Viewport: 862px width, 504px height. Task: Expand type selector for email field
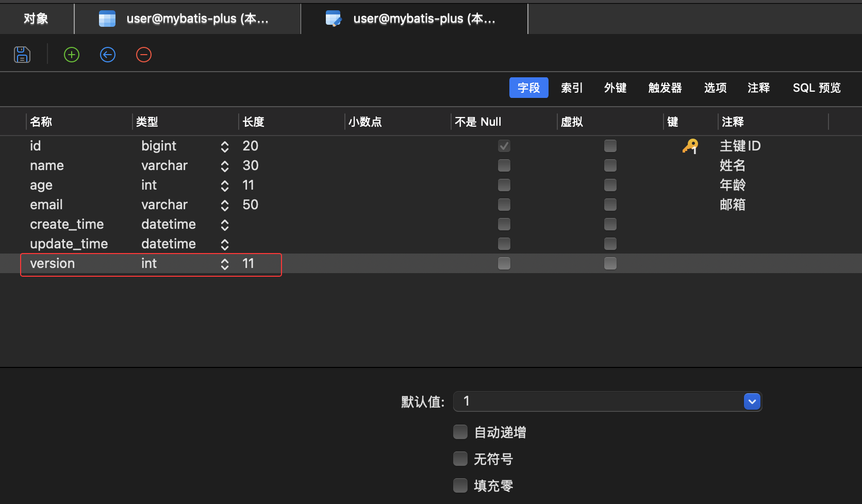click(225, 205)
